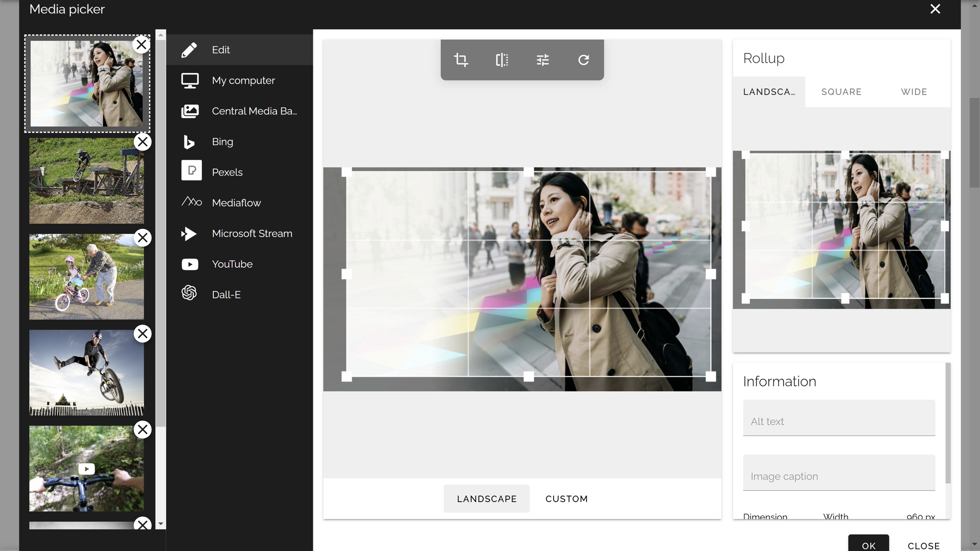
Task: Click thumbnail list scroll down arrow
Action: tap(161, 524)
